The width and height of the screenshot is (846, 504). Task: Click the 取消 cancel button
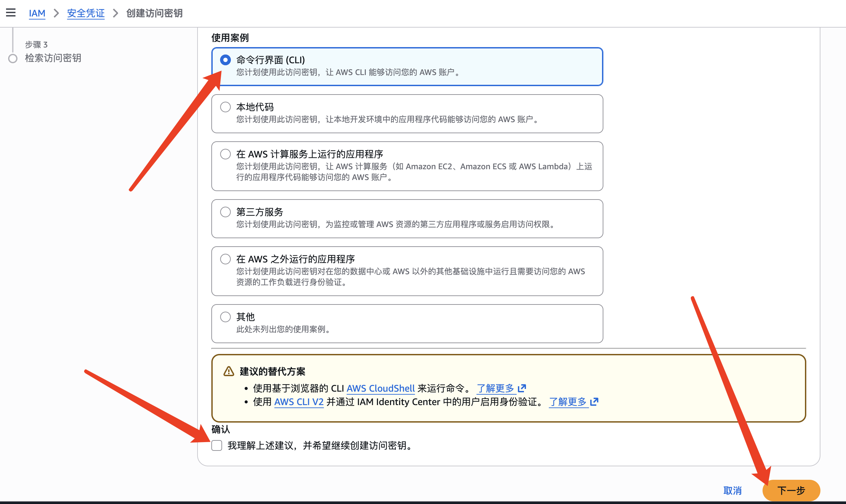pyautogui.click(x=732, y=491)
